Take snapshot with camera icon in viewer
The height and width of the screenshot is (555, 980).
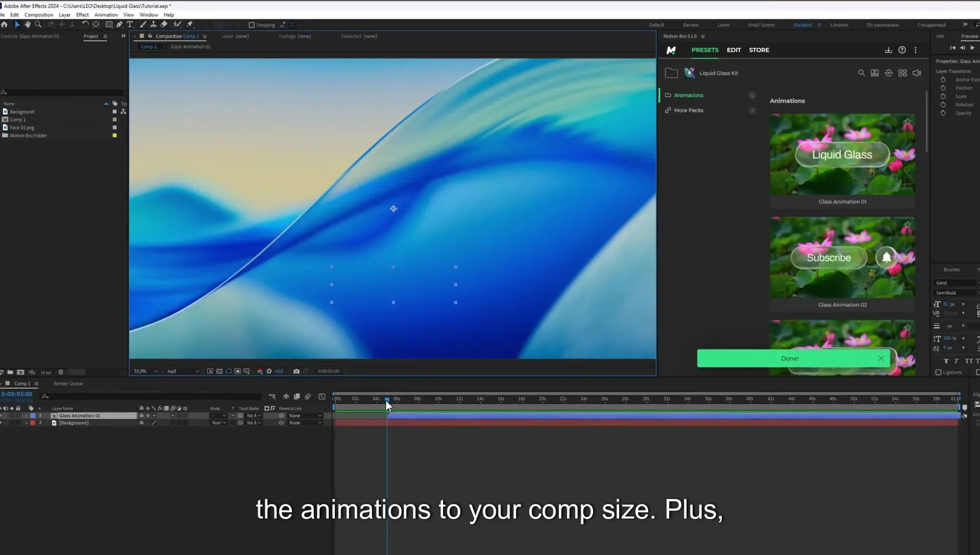click(296, 371)
